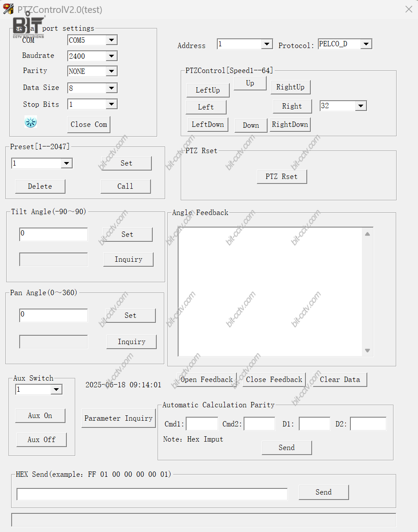Image resolution: width=418 pixels, height=532 pixels.
Task: Call the selected preset
Action: 126,186
